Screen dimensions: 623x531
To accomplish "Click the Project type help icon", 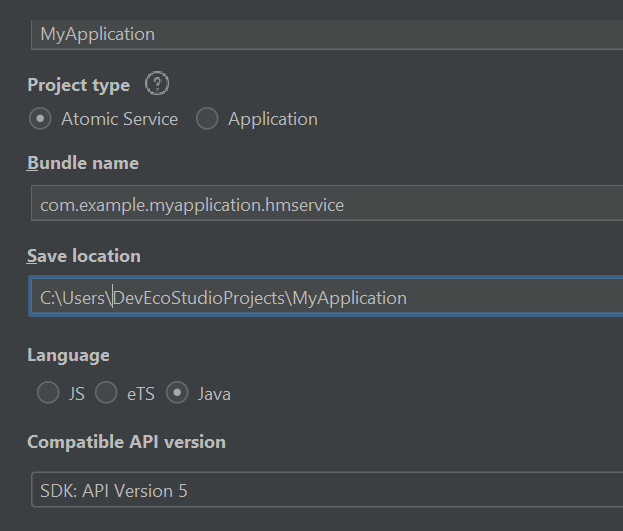I will (x=157, y=84).
